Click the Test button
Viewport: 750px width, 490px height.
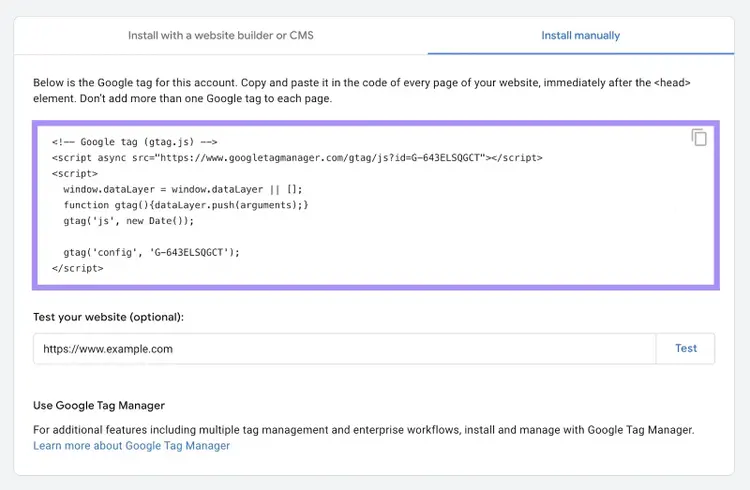685,348
